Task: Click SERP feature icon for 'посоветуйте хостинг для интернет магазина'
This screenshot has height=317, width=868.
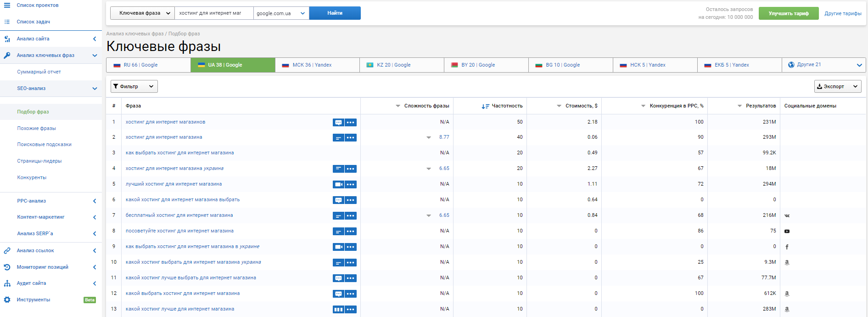Action: [x=338, y=232]
